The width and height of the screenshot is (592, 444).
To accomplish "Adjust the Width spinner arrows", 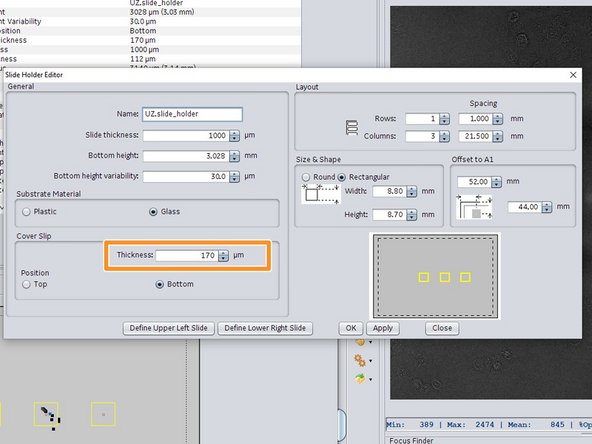I will point(412,191).
